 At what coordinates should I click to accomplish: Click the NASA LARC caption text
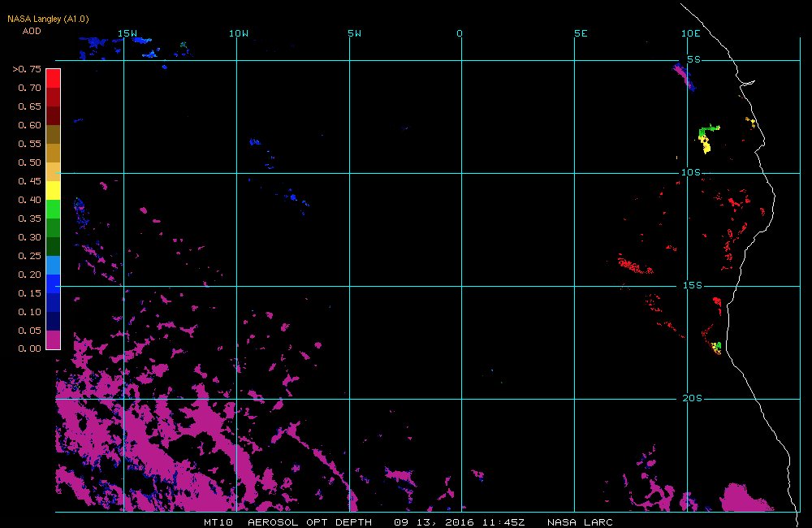click(580, 522)
